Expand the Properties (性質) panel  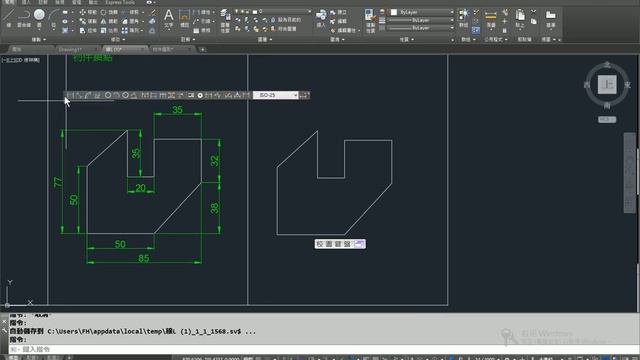[407, 40]
